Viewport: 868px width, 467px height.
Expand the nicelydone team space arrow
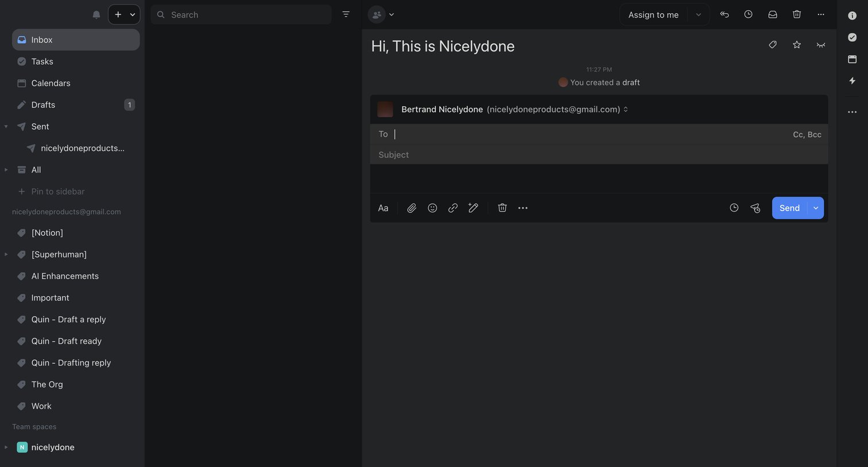pos(6,447)
